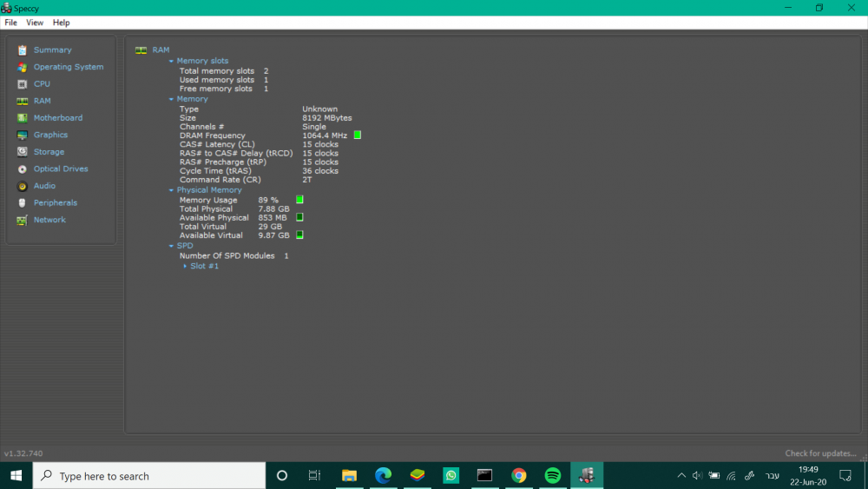The image size is (868, 489).
Task: Open BlueStacks from the taskbar
Action: tap(418, 475)
